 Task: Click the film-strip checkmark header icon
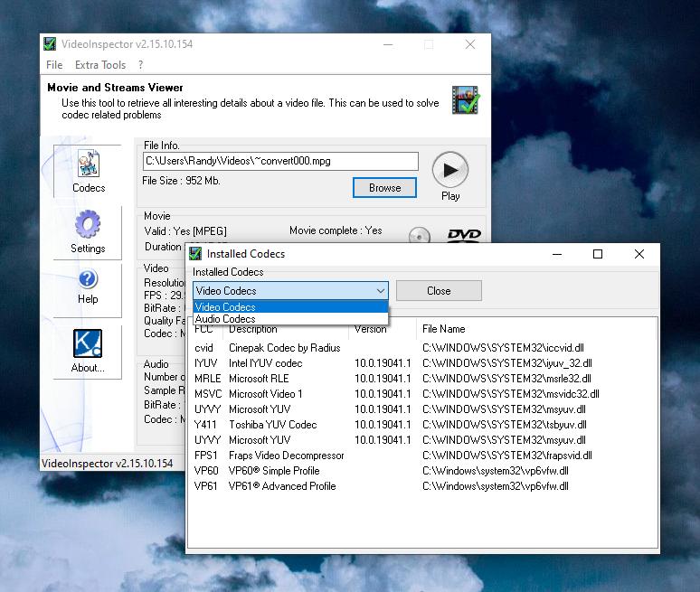coord(466,100)
